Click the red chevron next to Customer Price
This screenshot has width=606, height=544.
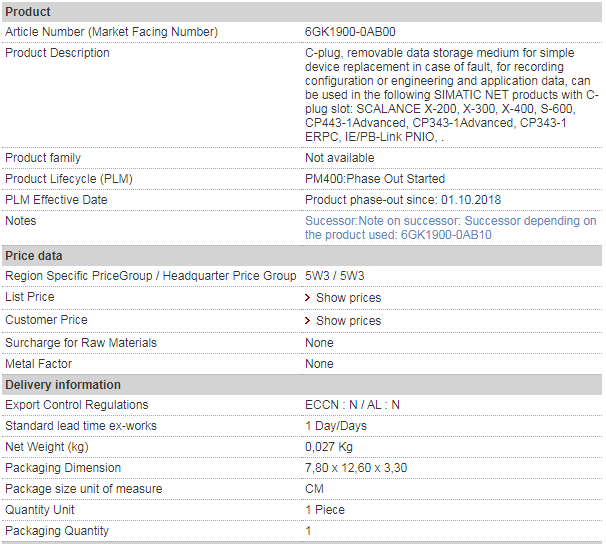click(x=307, y=320)
